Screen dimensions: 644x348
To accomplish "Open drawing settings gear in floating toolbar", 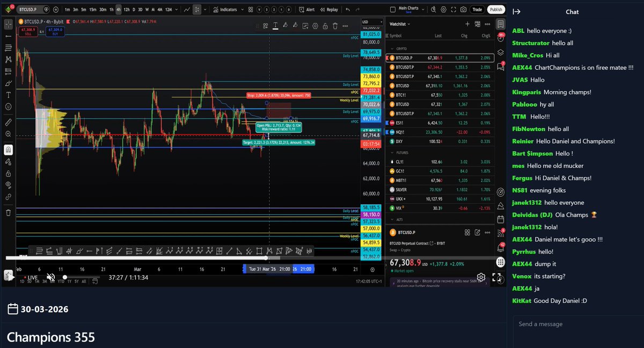I will (x=315, y=26).
